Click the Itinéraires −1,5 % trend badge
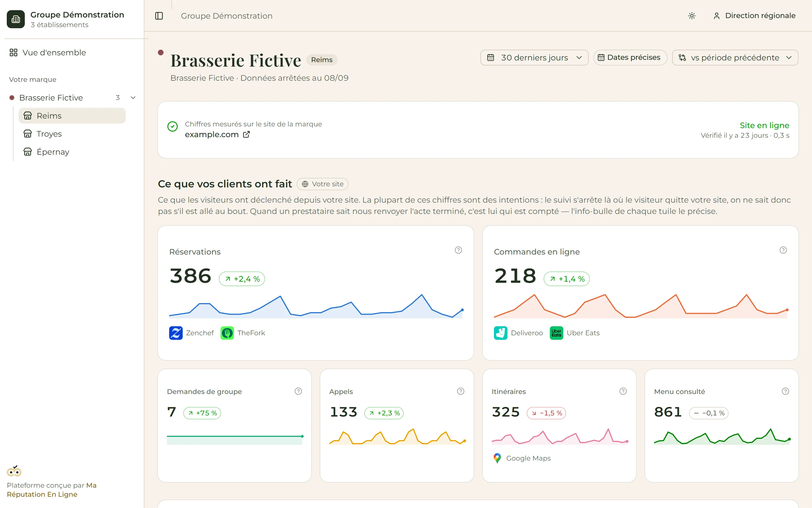812x508 pixels. tap(546, 413)
